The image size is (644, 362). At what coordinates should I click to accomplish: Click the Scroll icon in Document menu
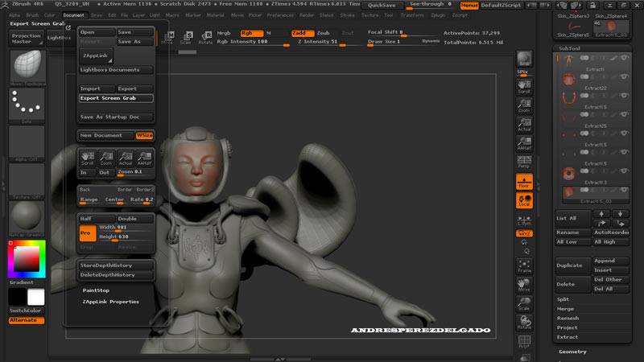(x=87, y=158)
